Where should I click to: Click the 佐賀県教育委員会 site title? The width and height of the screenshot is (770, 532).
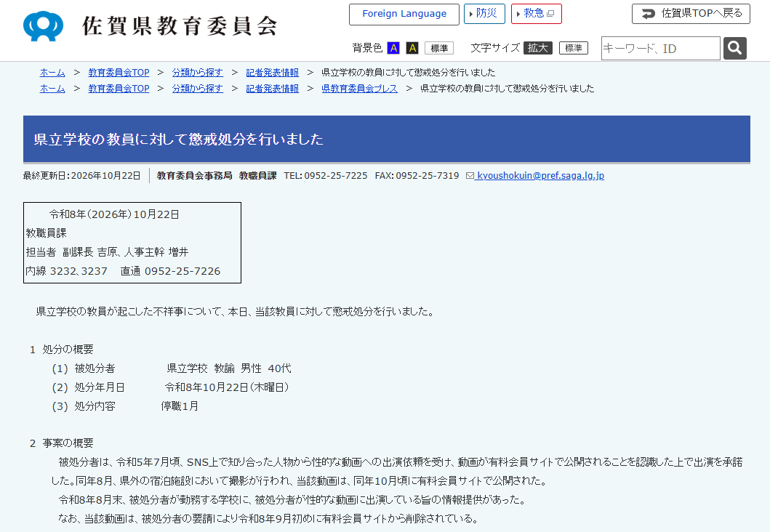click(180, 26)
